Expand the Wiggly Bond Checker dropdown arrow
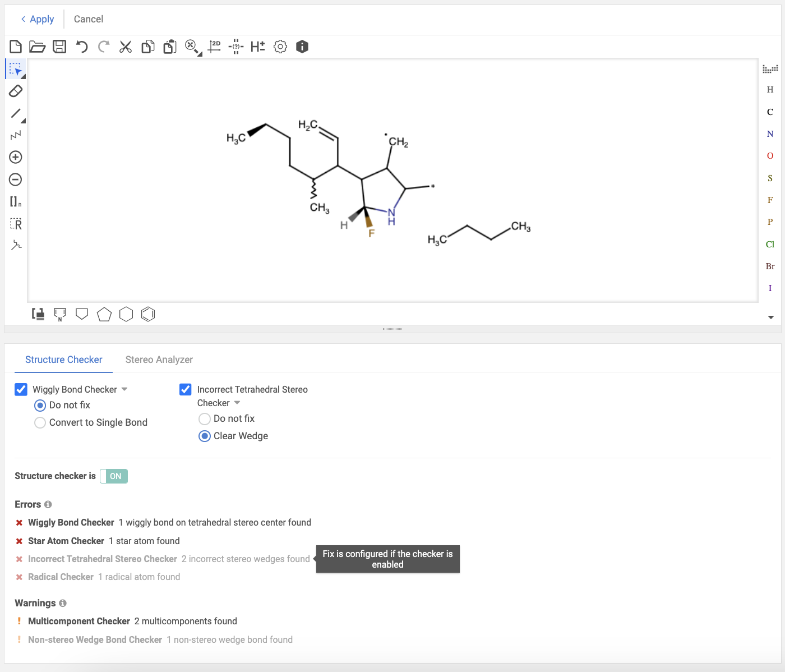Viewport: 785px width, 672px height. coord(124,389)
